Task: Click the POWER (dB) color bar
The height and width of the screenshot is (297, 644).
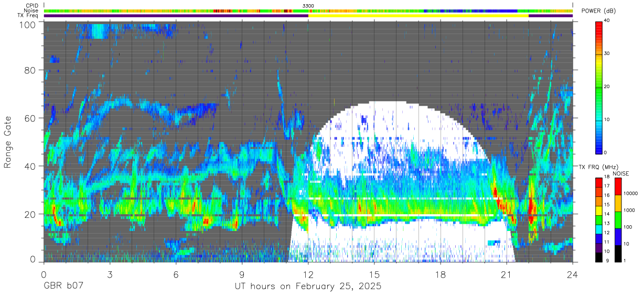Action: coord(599,86)
